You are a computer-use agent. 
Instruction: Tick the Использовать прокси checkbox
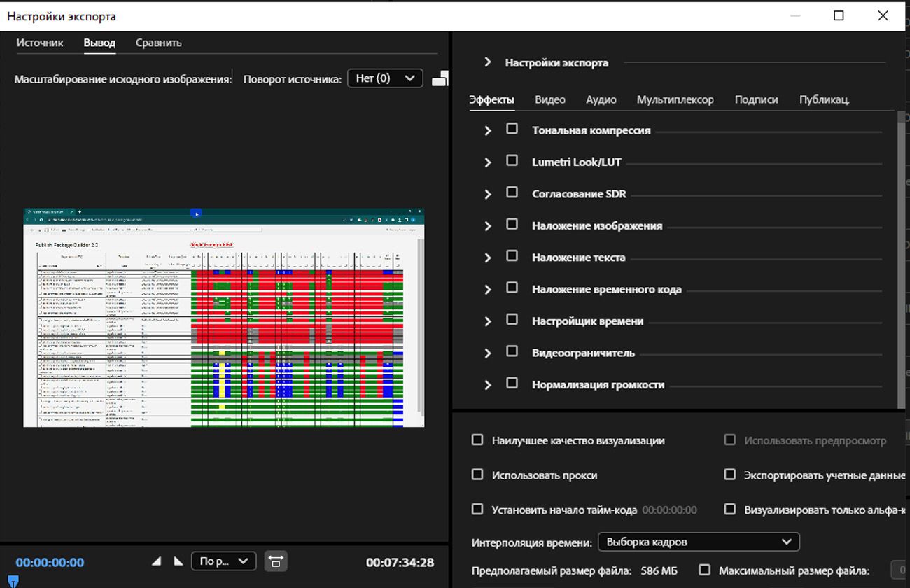point(477,475)
